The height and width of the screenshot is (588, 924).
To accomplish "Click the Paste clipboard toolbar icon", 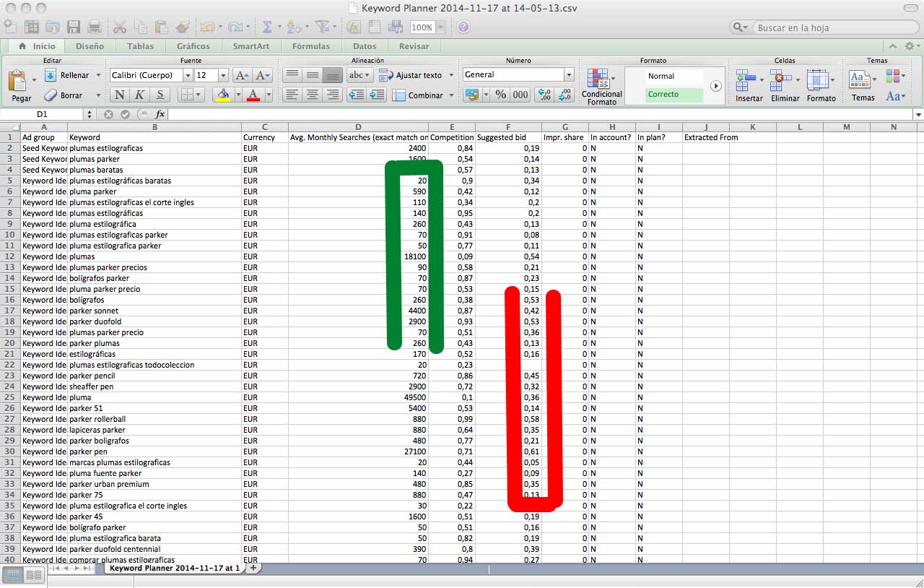I will tap(162, 27).
